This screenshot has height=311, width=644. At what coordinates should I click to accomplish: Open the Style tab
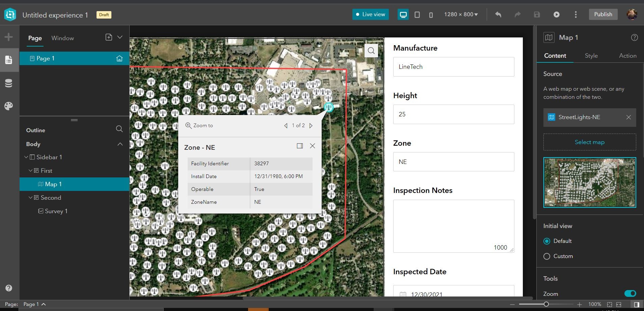[591, 56]
